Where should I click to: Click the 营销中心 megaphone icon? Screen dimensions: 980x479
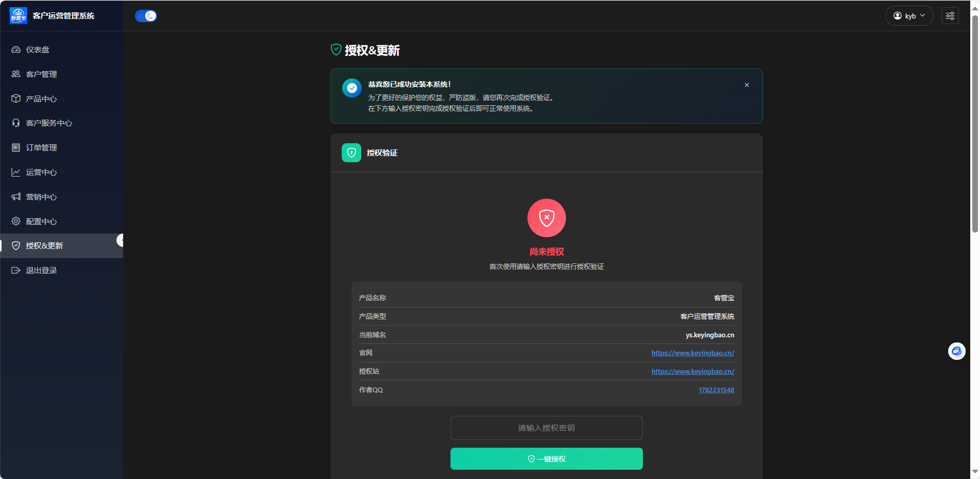(16, 197)
